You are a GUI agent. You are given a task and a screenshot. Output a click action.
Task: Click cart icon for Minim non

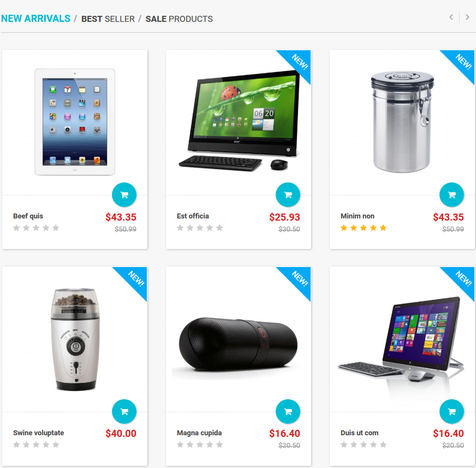tap(452, 194)
